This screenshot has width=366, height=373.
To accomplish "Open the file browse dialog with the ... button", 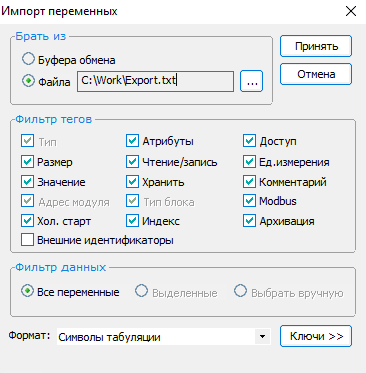I will tap(252, 81).
